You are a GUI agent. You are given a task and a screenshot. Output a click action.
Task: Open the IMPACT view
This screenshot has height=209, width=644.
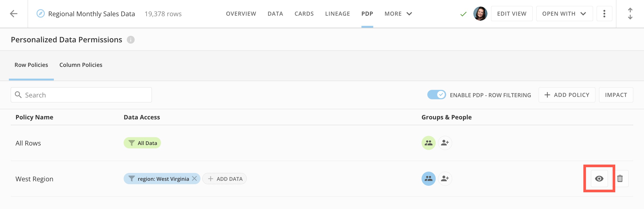pyautogui.click(x=616, y=95)
